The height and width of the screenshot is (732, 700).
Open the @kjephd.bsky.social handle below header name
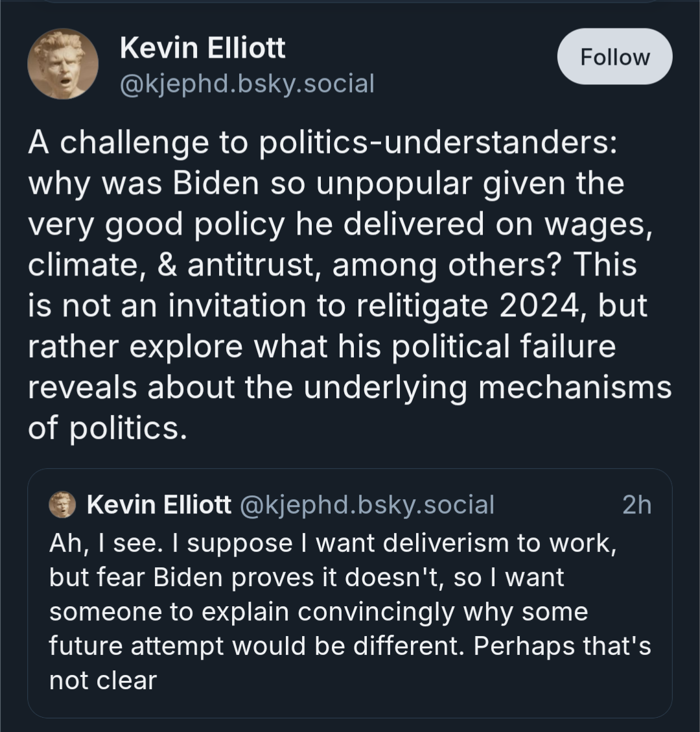coord(247,83)
